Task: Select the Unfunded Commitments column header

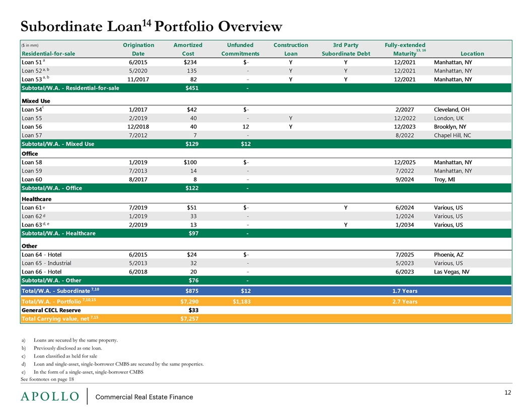Action: point(240,49)
